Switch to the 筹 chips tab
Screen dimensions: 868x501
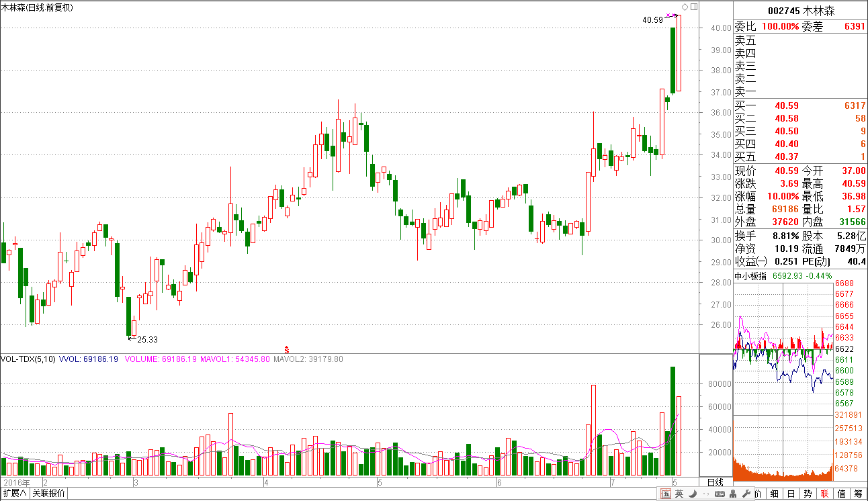(x=859, y=494)
